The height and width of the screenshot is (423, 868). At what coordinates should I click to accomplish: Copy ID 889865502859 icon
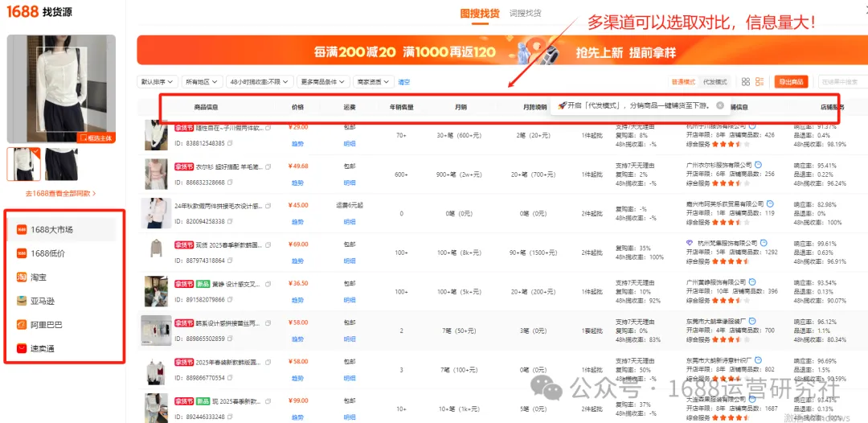point(230,339)
